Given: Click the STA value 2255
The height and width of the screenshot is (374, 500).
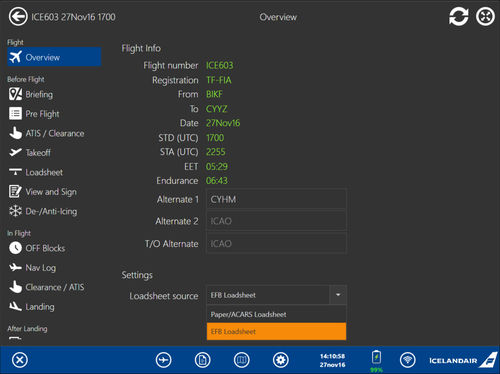Looking at the screenshot, I should [215, 152].
